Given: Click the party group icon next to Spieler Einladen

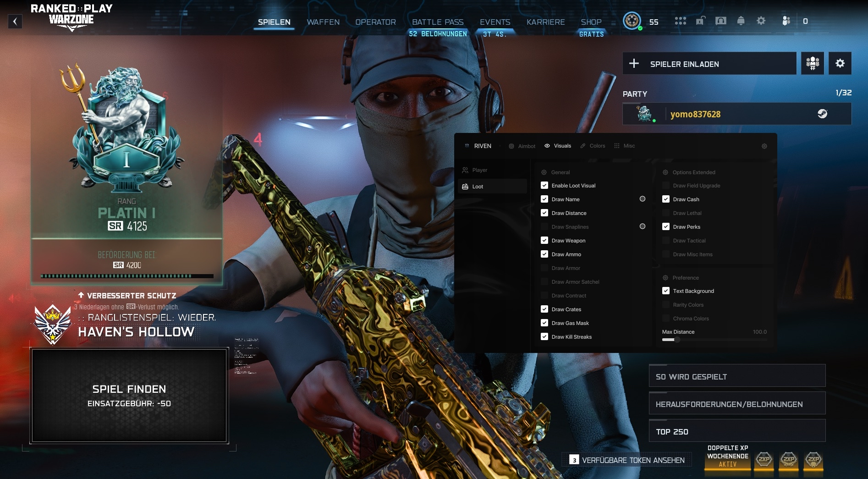Looking at the screenshot, I should click(813, 63).
